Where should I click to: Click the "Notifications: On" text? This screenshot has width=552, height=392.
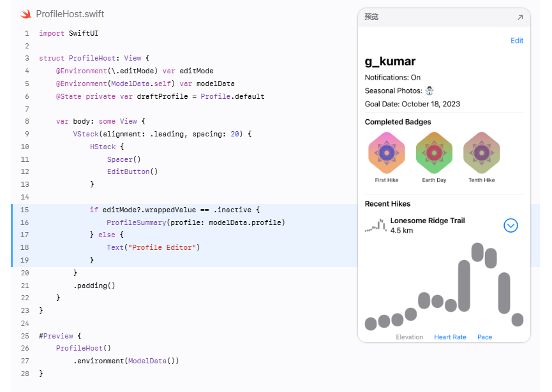click(x=392, y=77)
